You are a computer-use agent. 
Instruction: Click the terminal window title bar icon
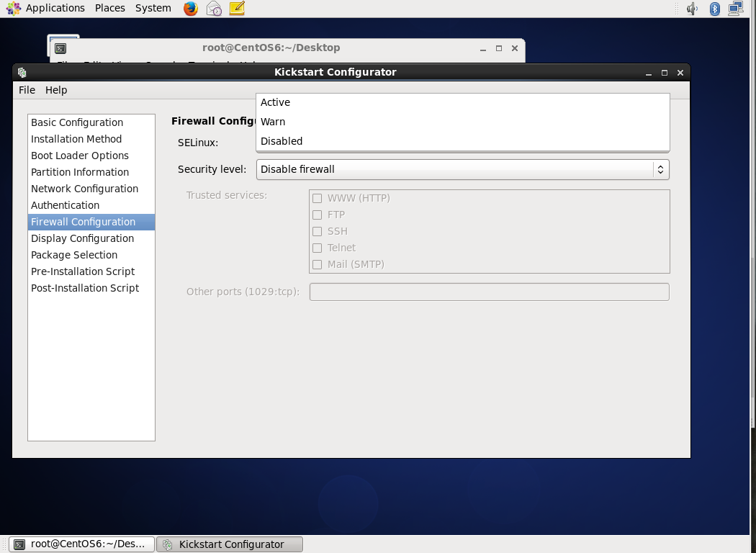[60, 48]
